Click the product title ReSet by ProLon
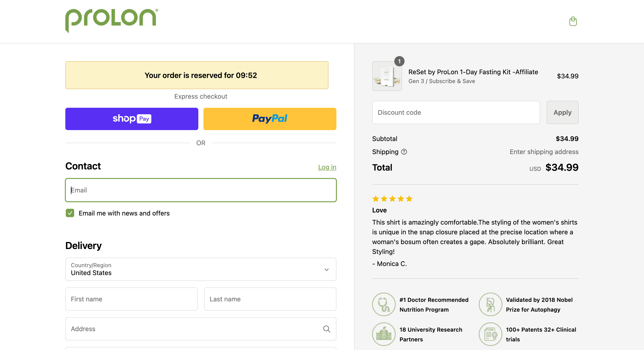644x350 pixels. point(473,72)
